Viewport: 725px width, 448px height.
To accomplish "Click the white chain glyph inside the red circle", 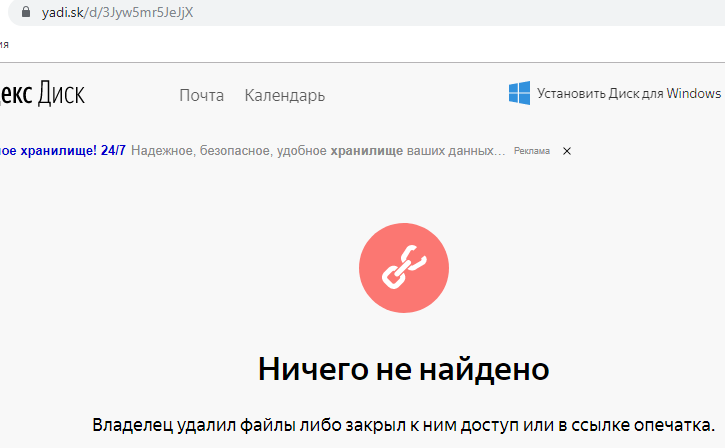I will point(404,266).
